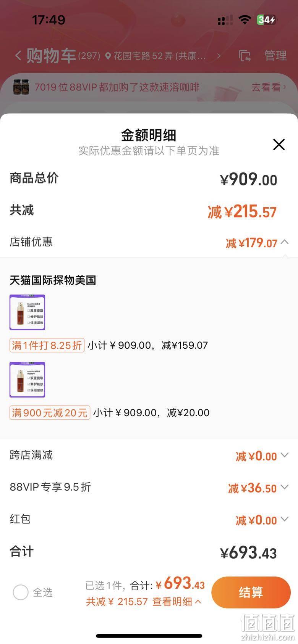
Task: Collapse the 店铺优惠 discount details
Action: click(x=285, y=242)
